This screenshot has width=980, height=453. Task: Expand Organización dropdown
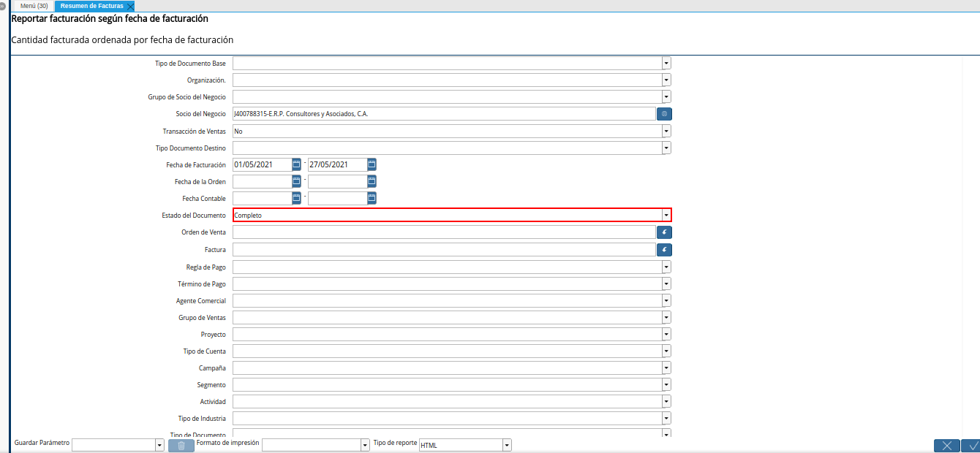(x=666, y=80)
